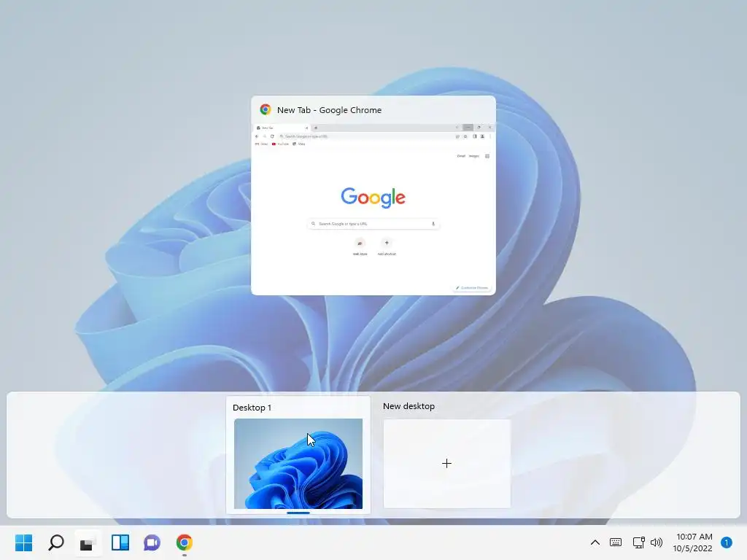Open the touch keyboard tray icon
This screenshot has height=560, width=747.
click(616, 542)
